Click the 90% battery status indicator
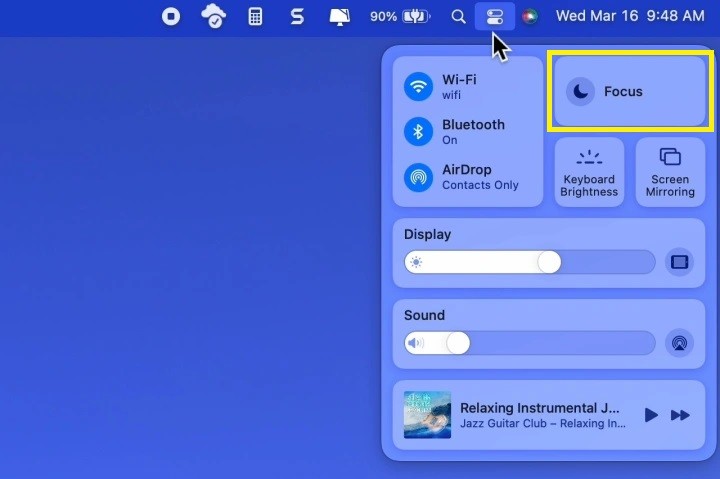This screenshot has height=479, width=720. 400,17
